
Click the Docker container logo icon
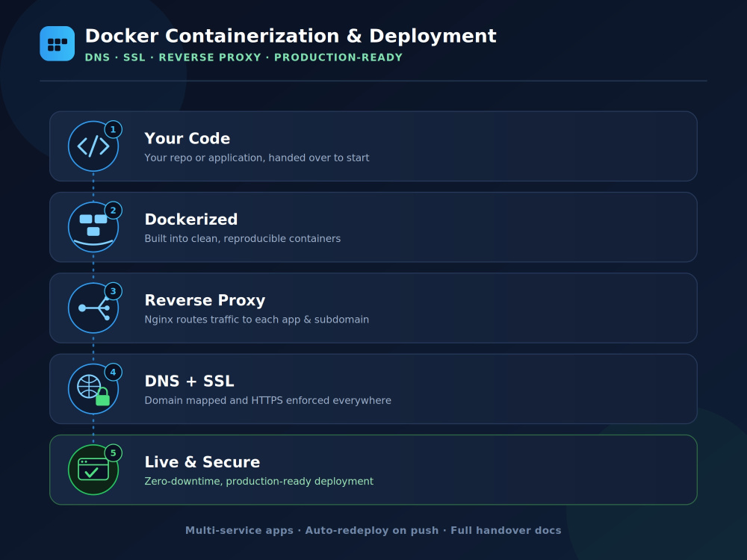58,44
